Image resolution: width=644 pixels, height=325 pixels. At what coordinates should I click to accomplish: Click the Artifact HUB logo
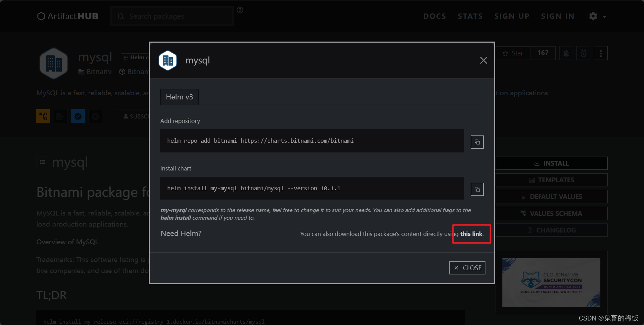(x=68, y=16)
